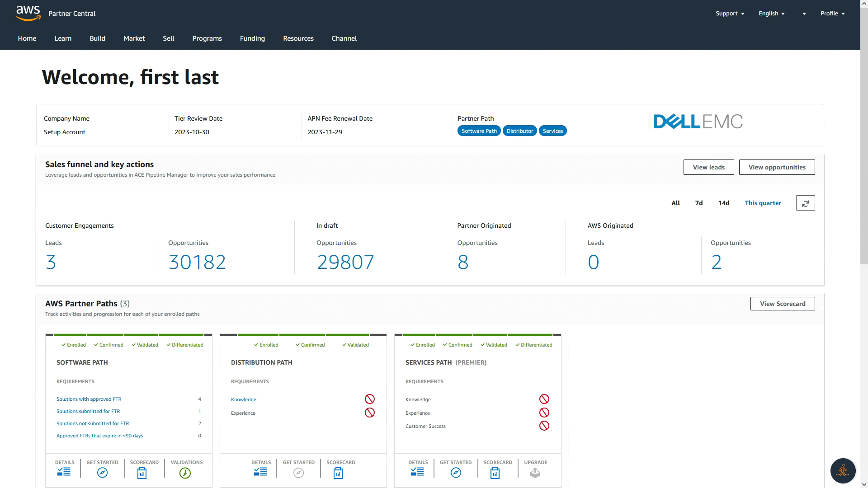Click the View leads button

[709, 167]
